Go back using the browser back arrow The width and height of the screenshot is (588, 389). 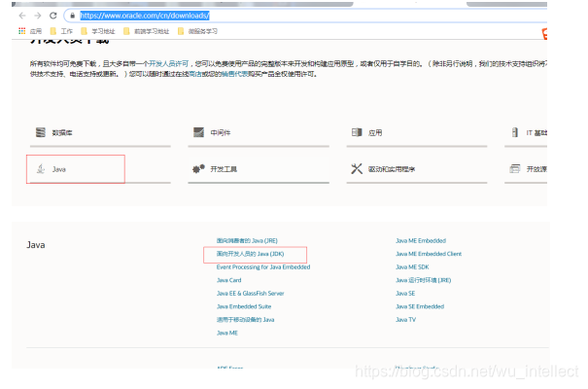[x=22, y=16]
